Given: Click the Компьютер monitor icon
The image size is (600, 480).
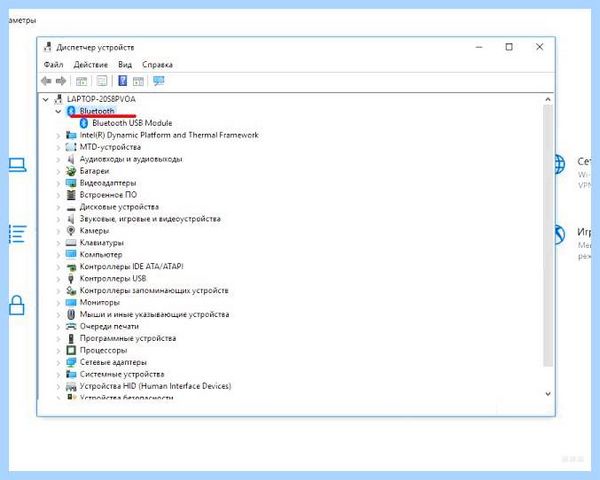Looking at the screenshot, I should [x=71, y=255].
